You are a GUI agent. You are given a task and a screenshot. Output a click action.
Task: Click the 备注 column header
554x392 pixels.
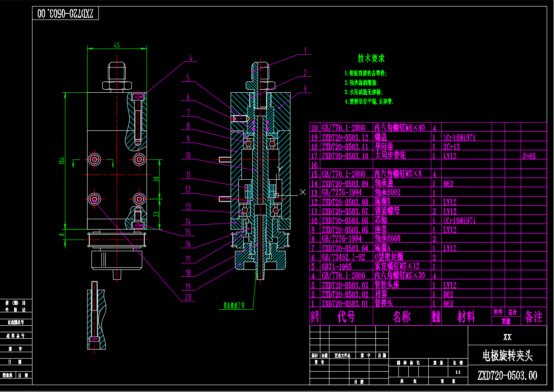click(533, 317)
